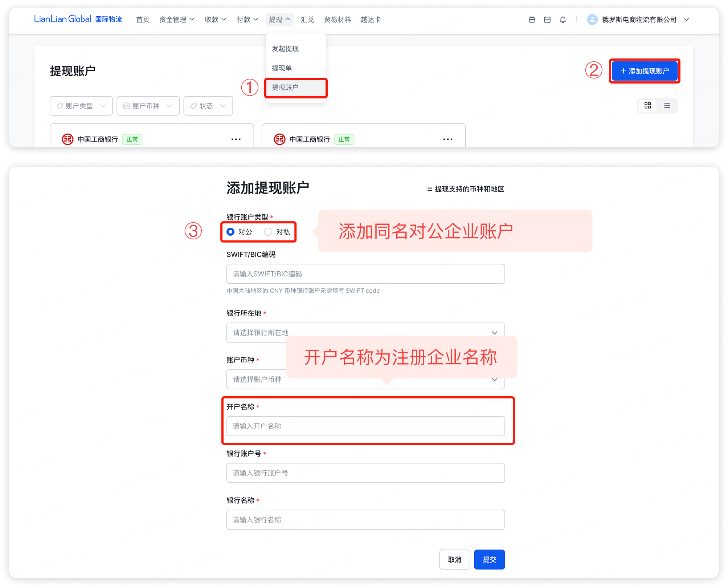This screenshot has width=728, height=588.
Task: Switch to list view icon
Action: [x=667, y=106]
